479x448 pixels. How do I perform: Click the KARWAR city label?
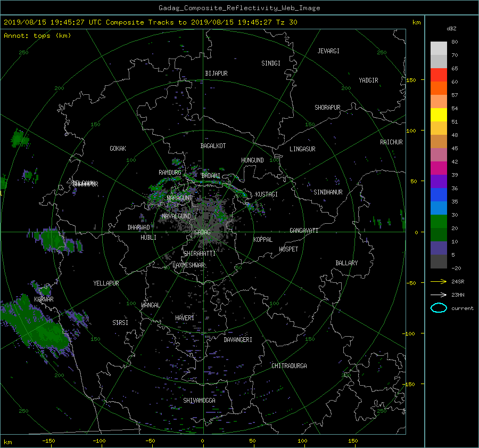[44, 299]
